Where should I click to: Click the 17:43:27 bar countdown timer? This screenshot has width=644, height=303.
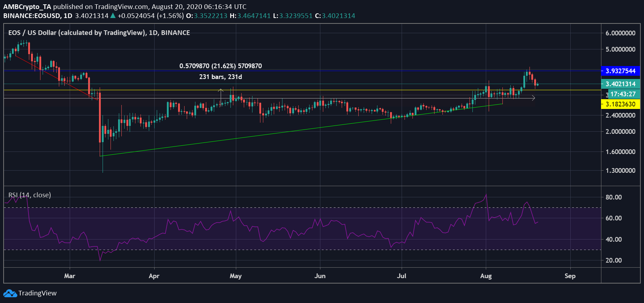point(623,94)
